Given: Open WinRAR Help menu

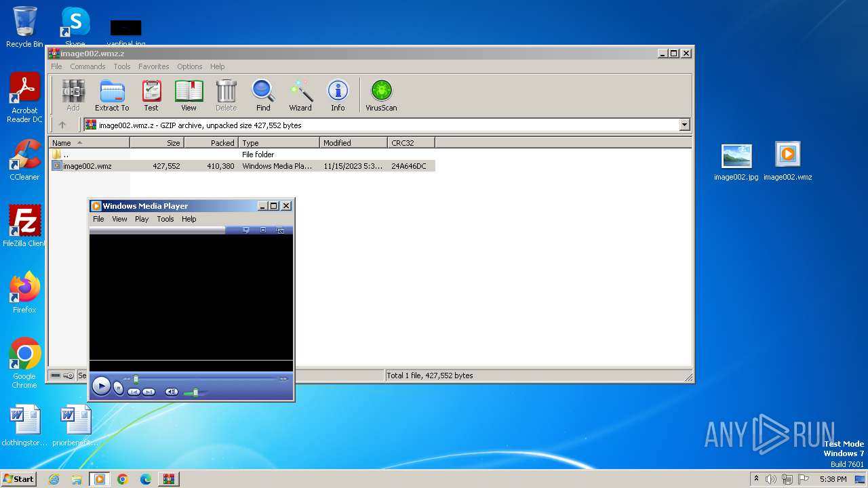Looking at the screenshot, I should point(217,66).
